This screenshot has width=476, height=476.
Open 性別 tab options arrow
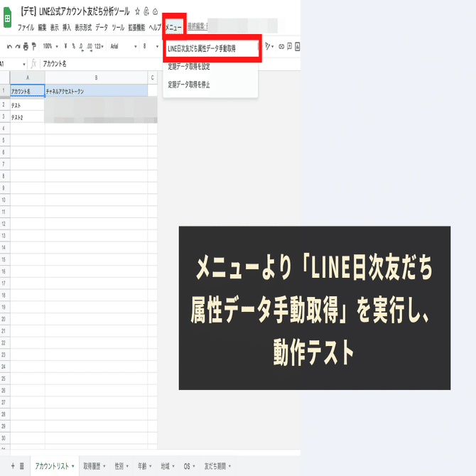pyautogui.click(x=127, y=466)
